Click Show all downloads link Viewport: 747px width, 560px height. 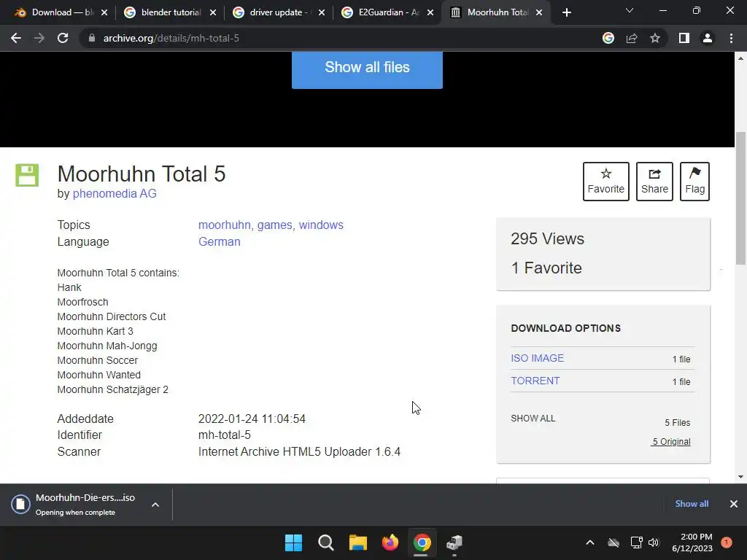pos(692,504)
